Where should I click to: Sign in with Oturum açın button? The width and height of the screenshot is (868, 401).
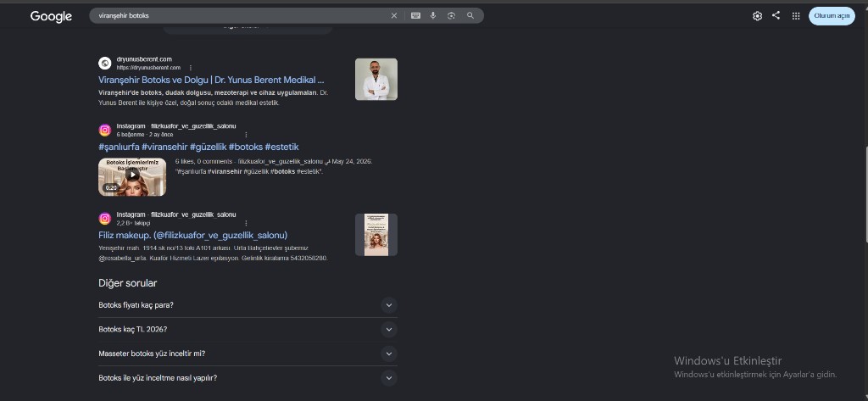(x=832, y=16)
